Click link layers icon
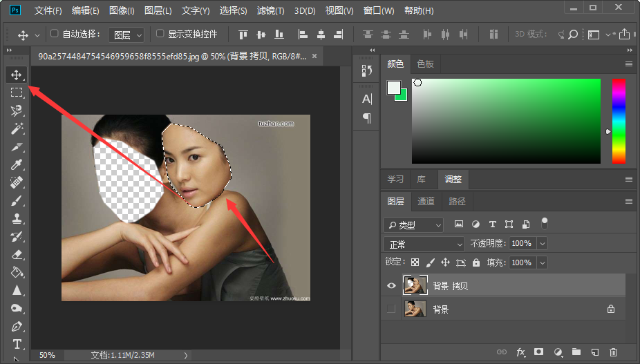 click(502, 352)
